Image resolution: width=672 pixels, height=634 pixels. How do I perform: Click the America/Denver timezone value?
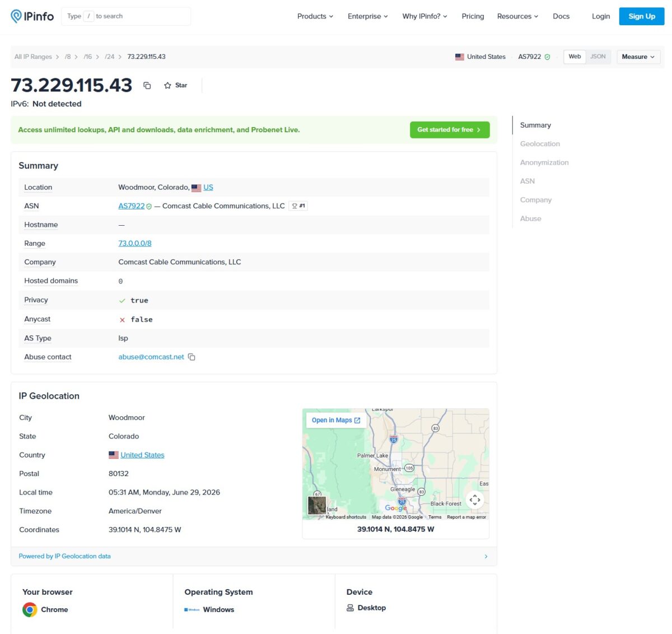pyautogui.click(x=135, y=511)
